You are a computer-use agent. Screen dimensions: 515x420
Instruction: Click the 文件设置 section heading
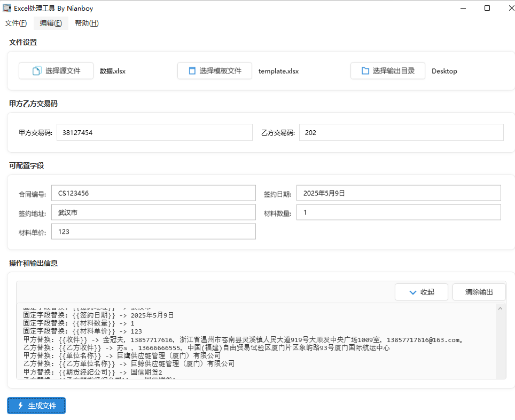(23, 42)
